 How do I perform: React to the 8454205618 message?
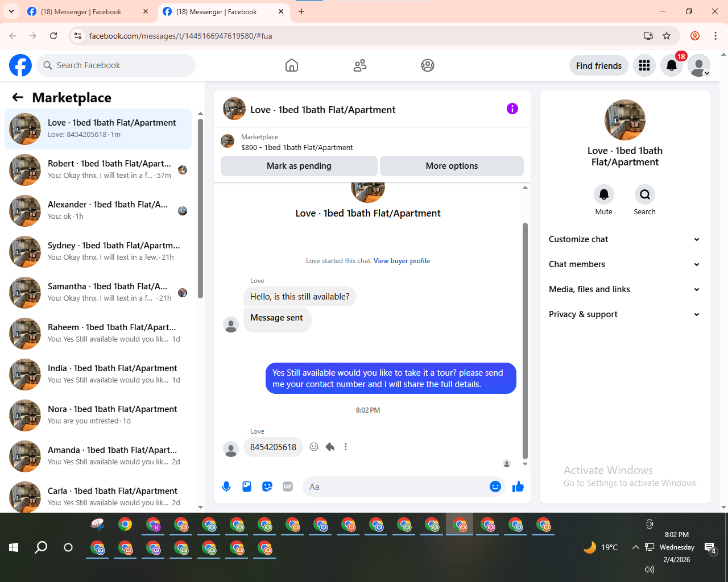[x=314, y=447]
